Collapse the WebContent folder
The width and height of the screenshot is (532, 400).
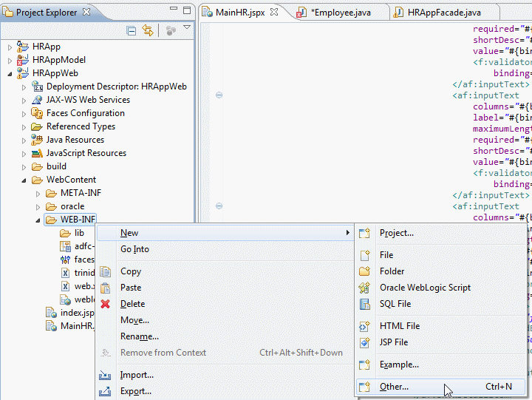tap(24, 180)
